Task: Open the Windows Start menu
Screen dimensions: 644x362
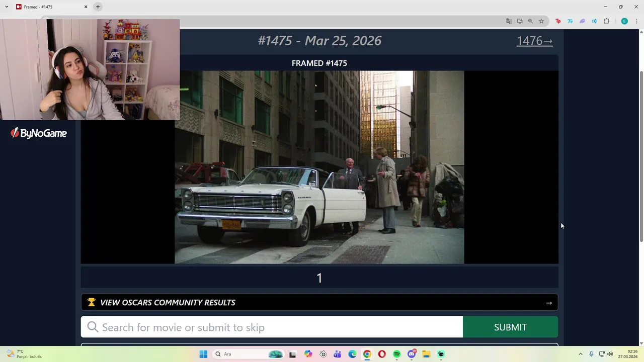Action: point(203,354)
